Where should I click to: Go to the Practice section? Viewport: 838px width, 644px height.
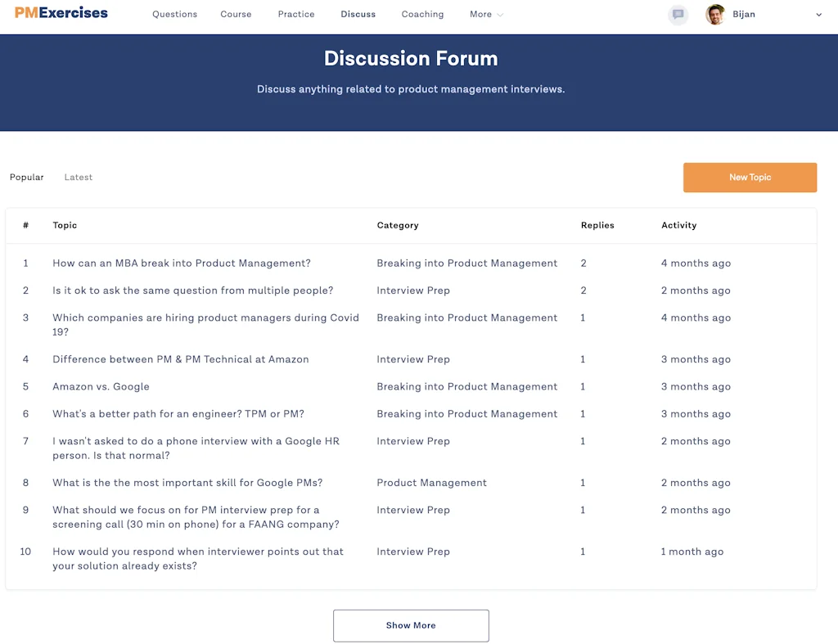pyautogui.click(x=295, y=14)
